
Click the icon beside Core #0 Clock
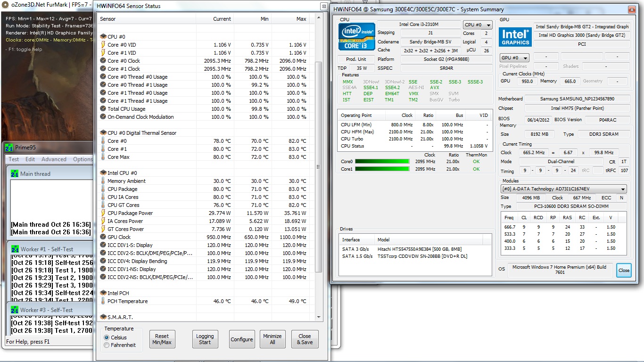coord(103,61)
